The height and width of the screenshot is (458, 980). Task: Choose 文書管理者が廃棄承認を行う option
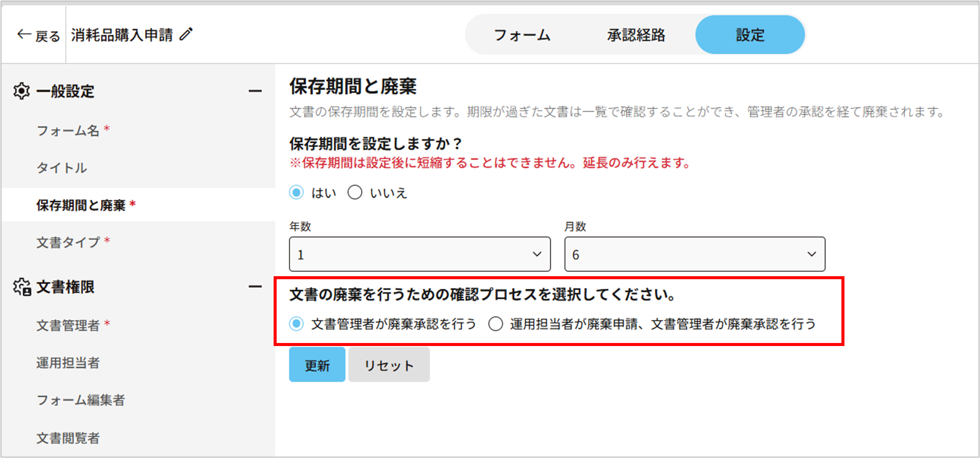pos(297,324)
